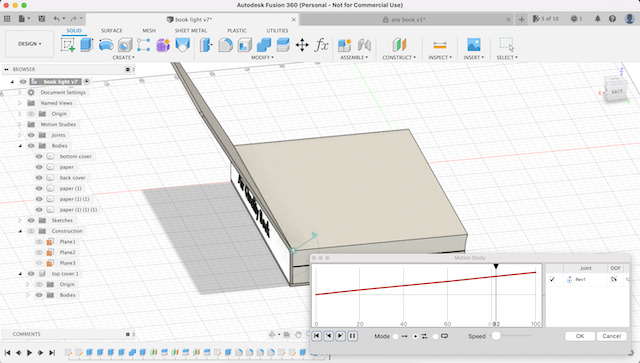Pause the motion study playback

point(352,336)
